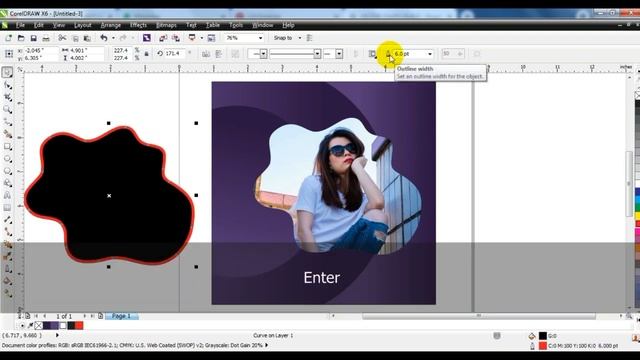Open the Effects menu
Image resolution: width=640 pixels, height=360 pixels.
point(138,25)
